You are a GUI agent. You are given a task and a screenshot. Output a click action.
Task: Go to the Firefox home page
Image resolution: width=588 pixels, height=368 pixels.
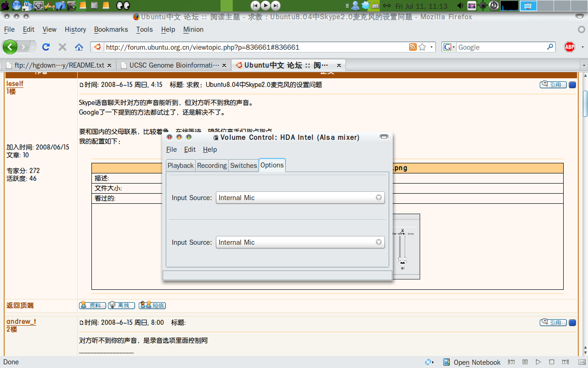[79, 47]
